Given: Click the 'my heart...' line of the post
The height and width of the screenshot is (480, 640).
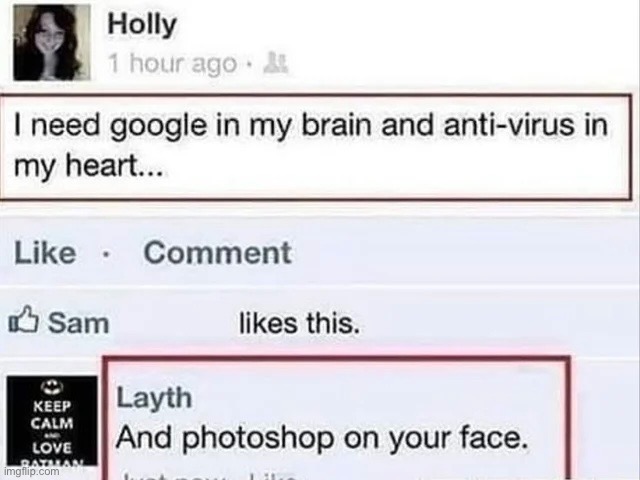Looking at the screenshot, I should click(89, 165).
